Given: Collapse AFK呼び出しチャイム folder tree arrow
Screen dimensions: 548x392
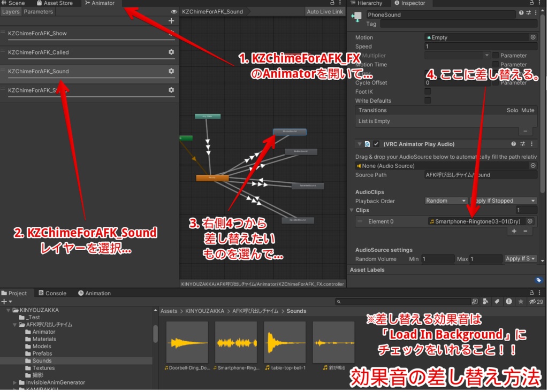Looking at the screenshot, I should [x=14, y=325].
